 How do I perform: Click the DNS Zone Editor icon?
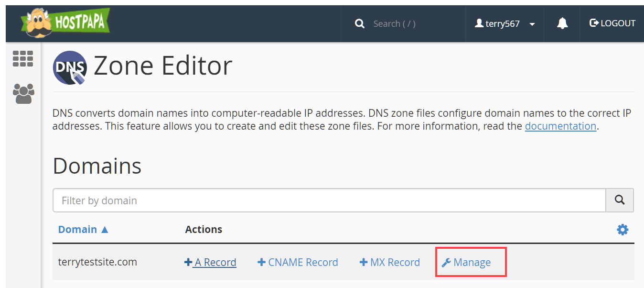click(70, 67)
